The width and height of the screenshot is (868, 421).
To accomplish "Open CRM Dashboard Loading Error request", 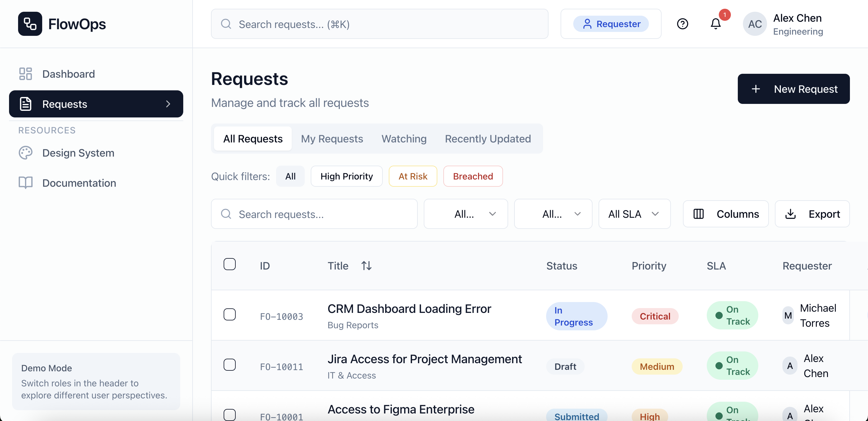I will [409, 308].
